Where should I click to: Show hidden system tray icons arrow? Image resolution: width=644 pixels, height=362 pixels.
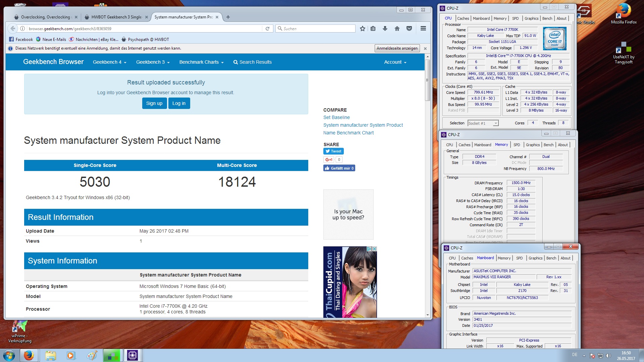pyautogui.click(x=584, y=356)
